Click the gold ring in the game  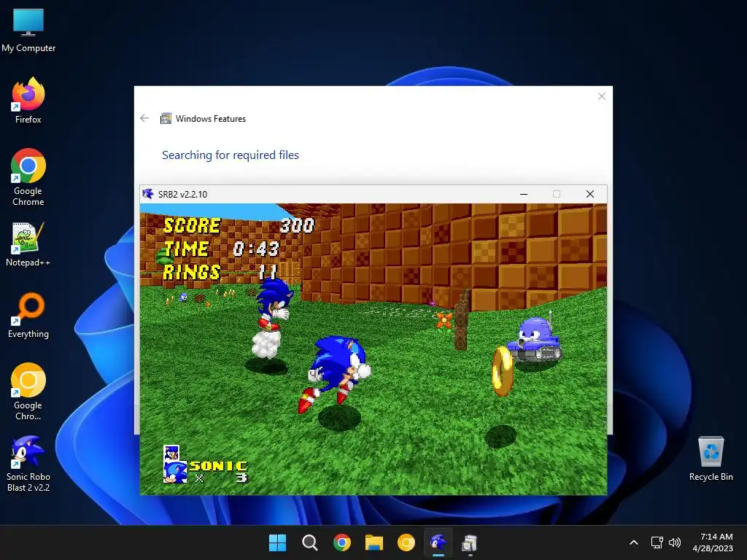[502, 371]
